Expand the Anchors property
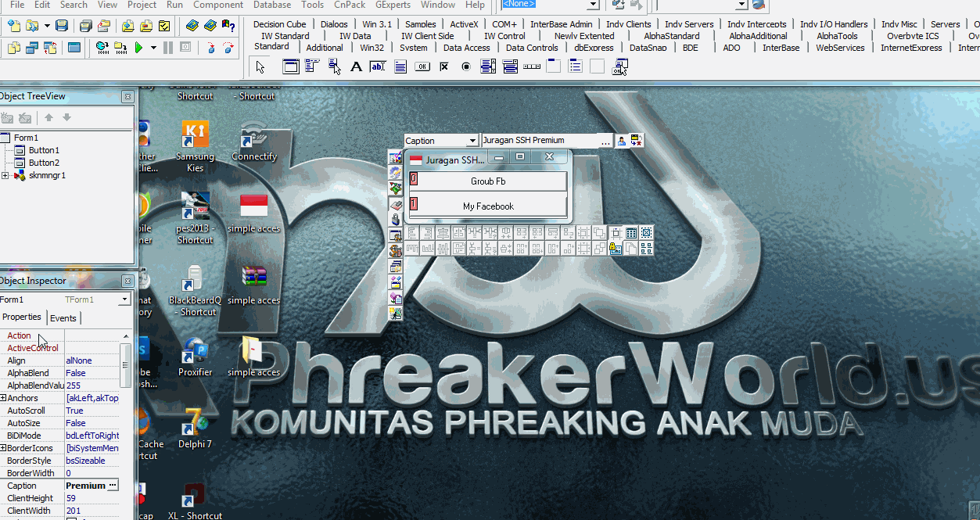 coord(3,398)
